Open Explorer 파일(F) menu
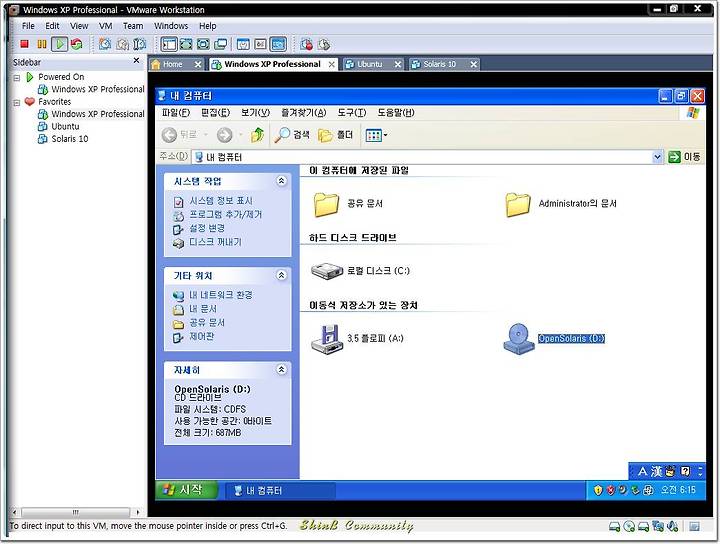The width and height of the screenshot is (720, 544). pos(175,112)
